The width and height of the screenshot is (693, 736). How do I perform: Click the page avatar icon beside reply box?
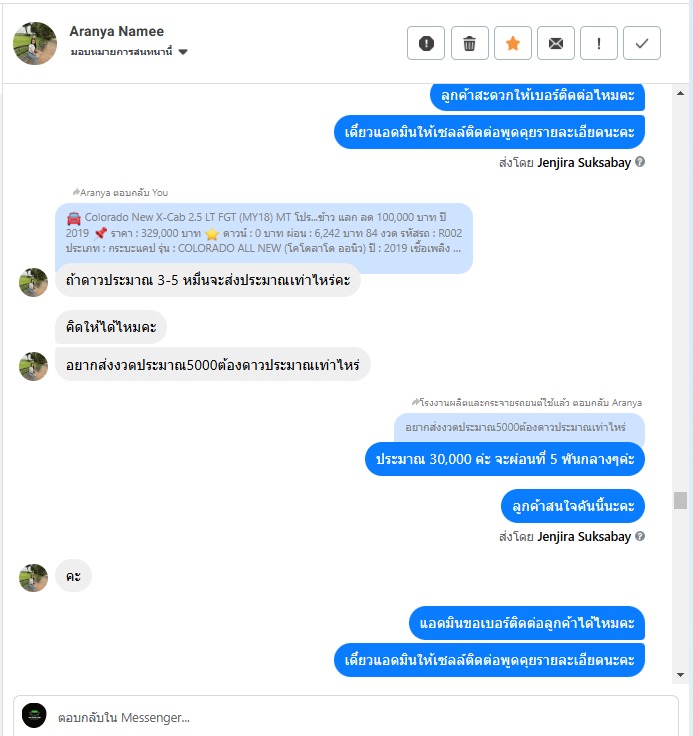click(34, 715)
